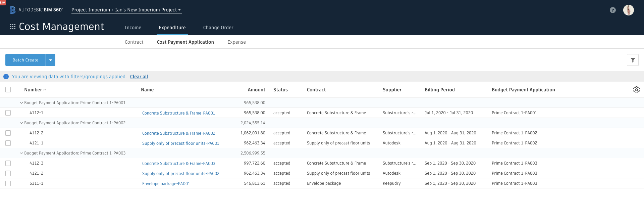The width and height of the screenshot is (644, 219).
Task: Click the Envelope package contract cell
Action: (x=324, y=183)
